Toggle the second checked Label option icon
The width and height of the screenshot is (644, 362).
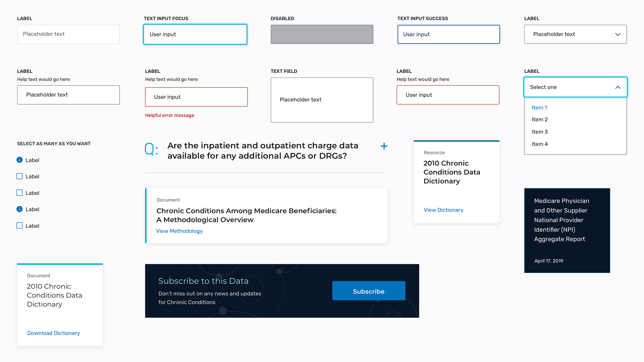(x=19, y=209)
